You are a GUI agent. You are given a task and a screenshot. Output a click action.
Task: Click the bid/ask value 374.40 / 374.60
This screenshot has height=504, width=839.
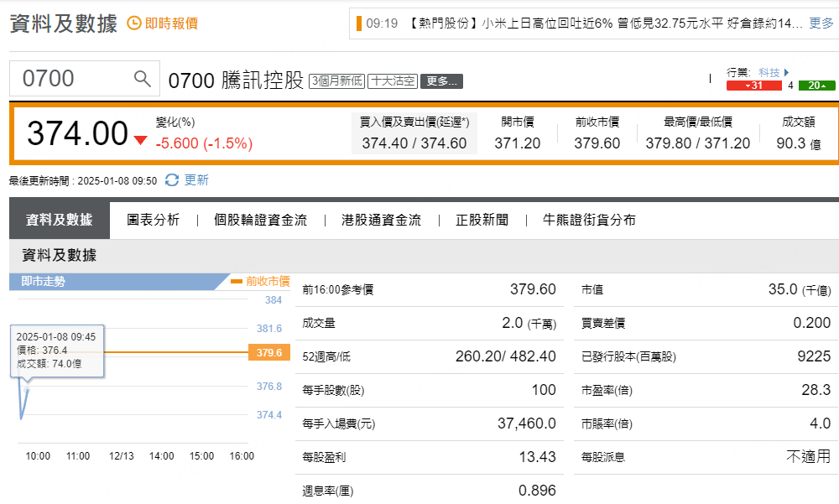point(414,143)
